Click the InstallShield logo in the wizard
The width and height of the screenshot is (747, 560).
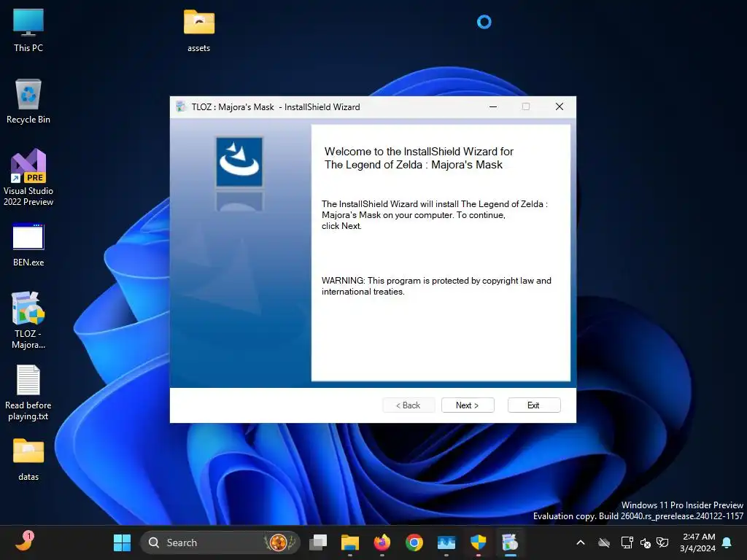pos(239,162)
